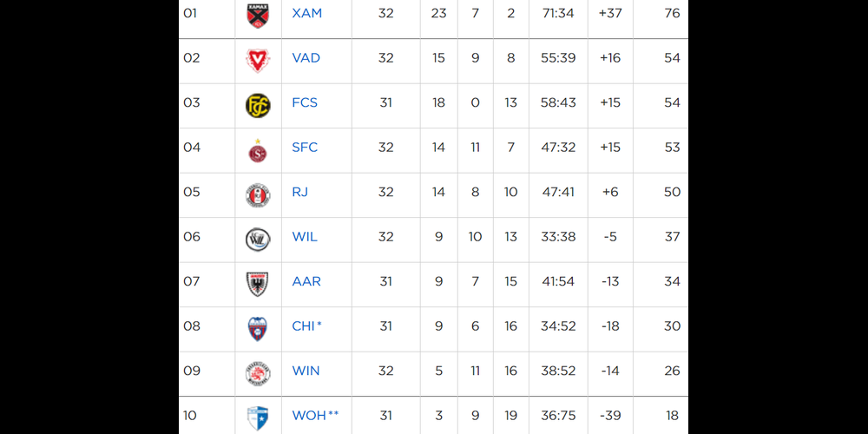The width and height of the screenshot is (868, 434).
Task: Open the AAR team link
Action: coord(306,281)
